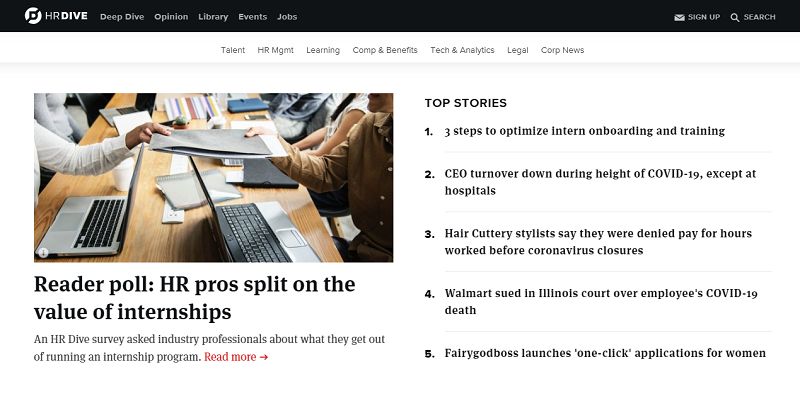Select the Talent topic
Viewport: 800px width, 401px height.
(x=233, y=50)
